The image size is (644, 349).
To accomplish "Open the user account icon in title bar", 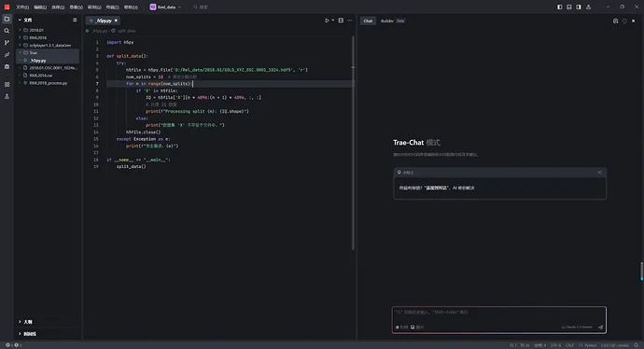I will click(x=588, y=7).
